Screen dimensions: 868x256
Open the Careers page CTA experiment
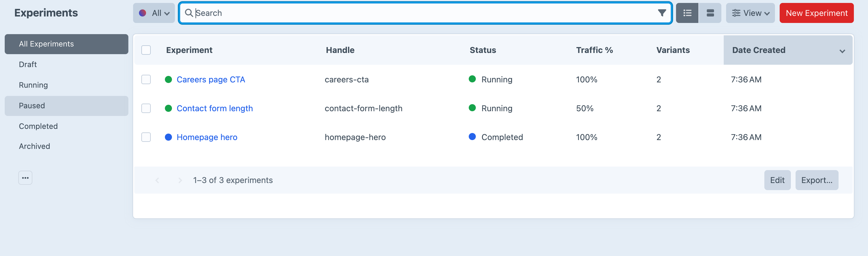point(211,79)
